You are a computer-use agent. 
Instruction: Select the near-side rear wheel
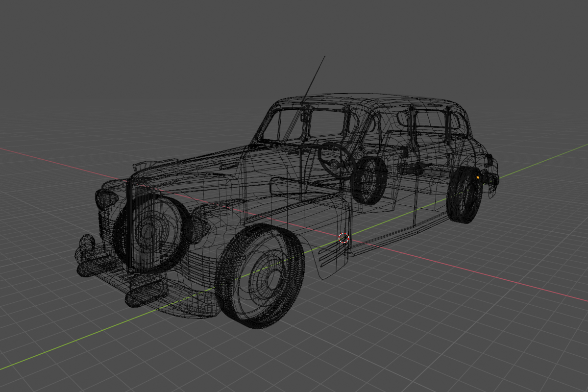[464, 195]
